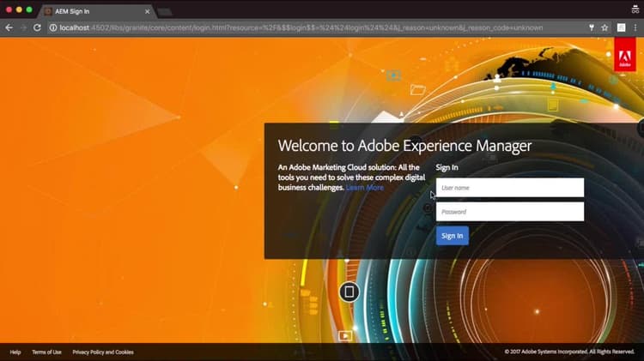Reload the page with refresh icon
The image size is (644, 361).
(37, 27)
